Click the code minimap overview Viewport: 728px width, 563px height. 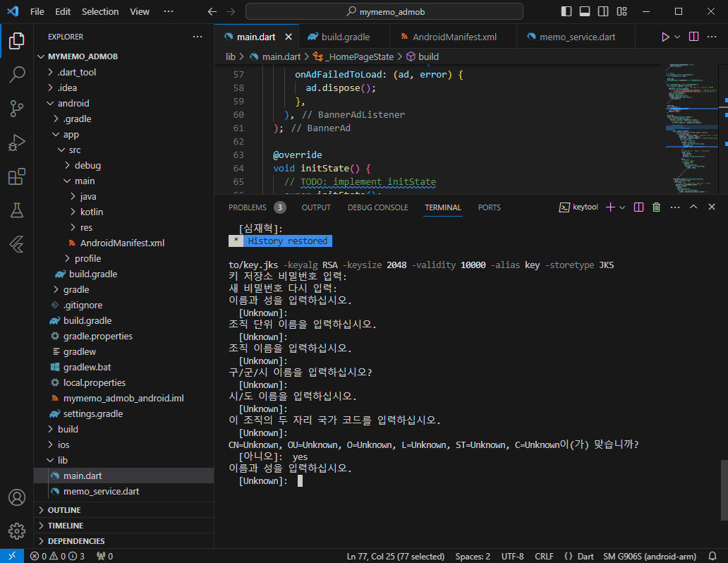coord(691,128)
